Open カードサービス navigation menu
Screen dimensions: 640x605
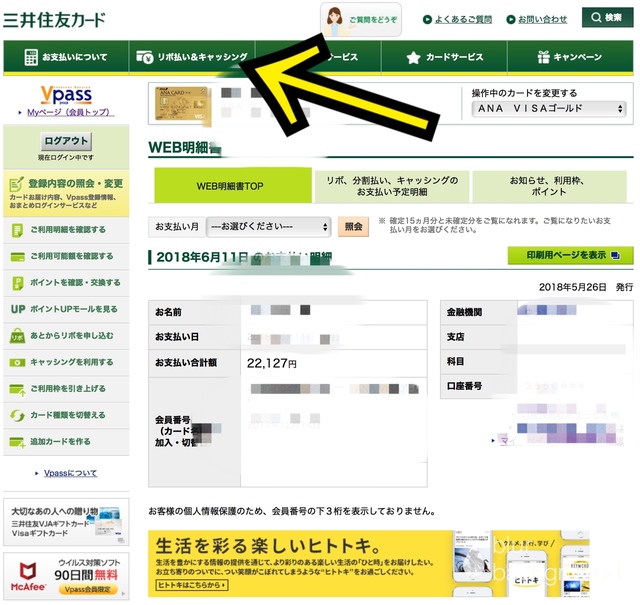pos(444,57)
